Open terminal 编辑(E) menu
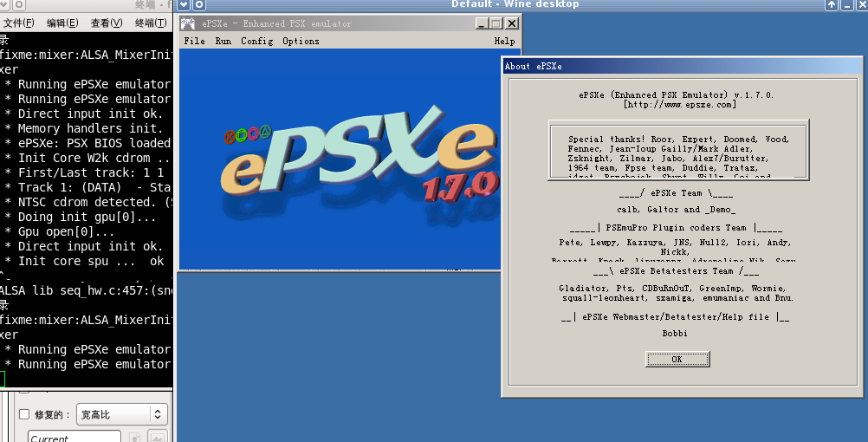868x442 pixels. (x=62, y=23)
